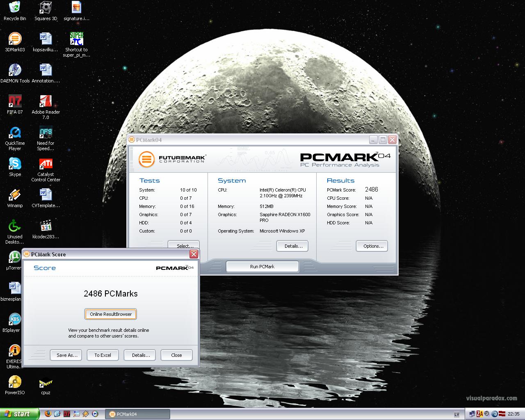Launch FIFA 07 desktop shortcut

tap(15, 105)
